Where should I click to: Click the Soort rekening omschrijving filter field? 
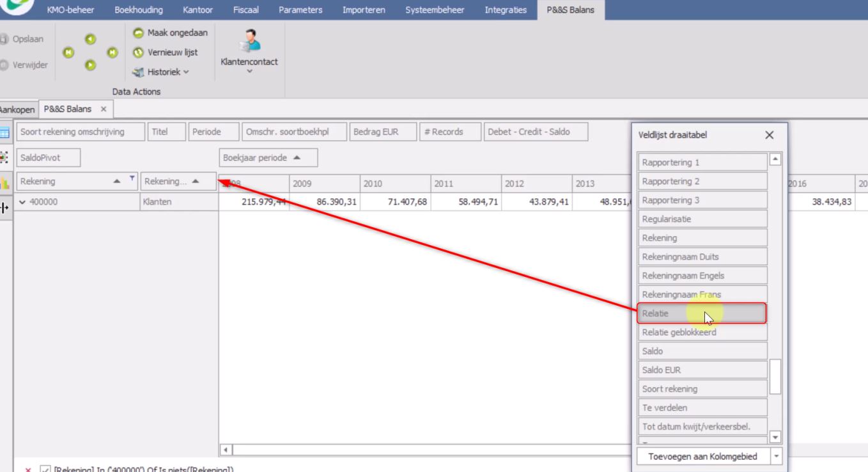[x=80, y=132]
